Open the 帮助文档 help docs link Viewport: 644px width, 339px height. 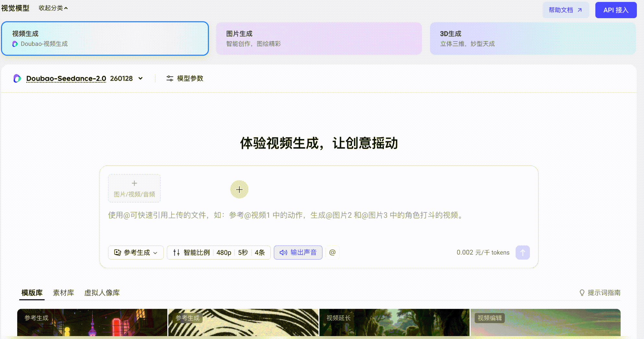(x=566, y=10)
